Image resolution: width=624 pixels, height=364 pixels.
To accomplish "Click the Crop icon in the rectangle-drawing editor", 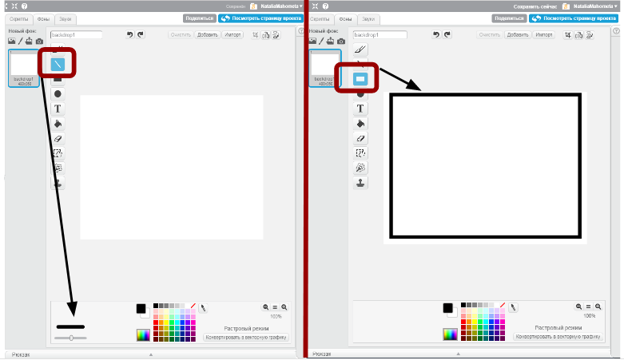I will pos(568,35).
